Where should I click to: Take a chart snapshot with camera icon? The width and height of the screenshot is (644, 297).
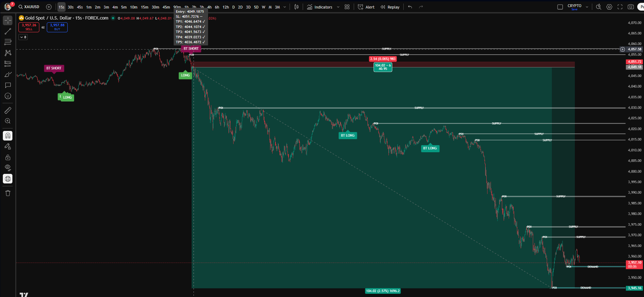631,7
